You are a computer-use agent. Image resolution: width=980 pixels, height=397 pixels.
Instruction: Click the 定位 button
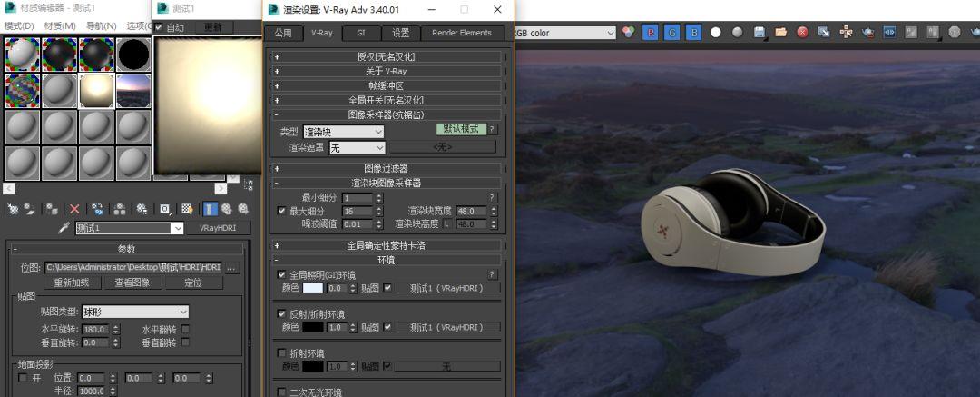pyautogui.click(x=193, y=283)
